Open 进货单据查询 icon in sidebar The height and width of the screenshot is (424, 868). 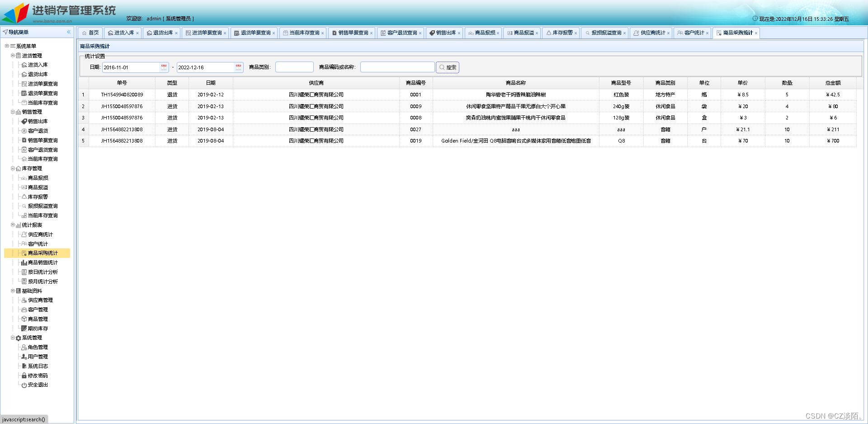tap(24, 84)
